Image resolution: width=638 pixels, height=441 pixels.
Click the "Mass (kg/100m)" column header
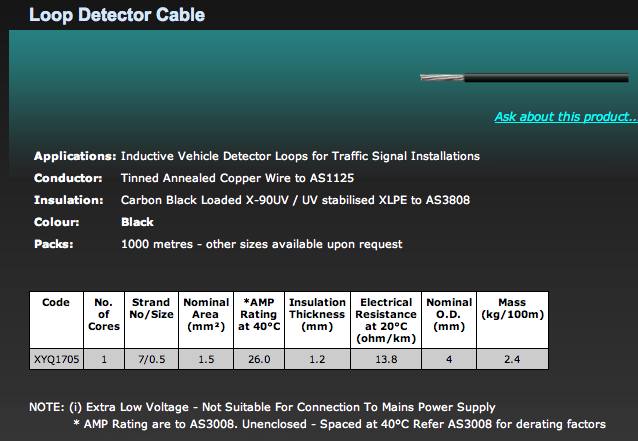click(511, 309)
